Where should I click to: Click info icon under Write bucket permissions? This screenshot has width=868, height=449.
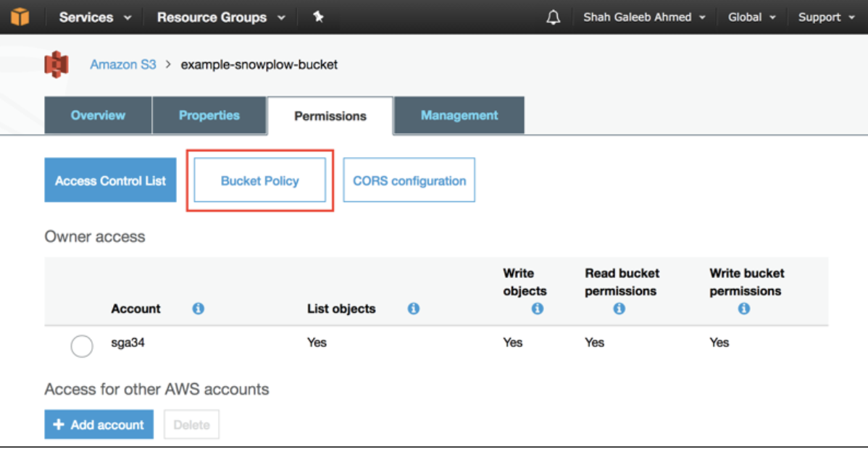pos(744,309)
